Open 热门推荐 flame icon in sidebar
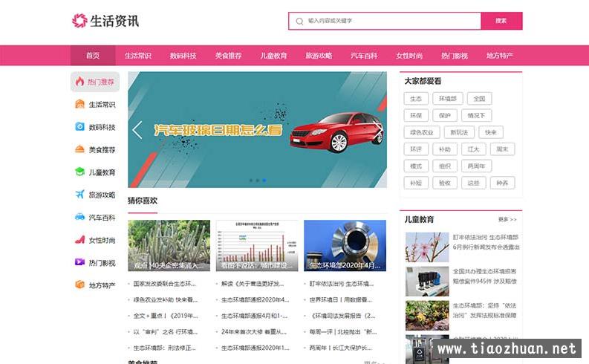This screenshot has width=589, height=364. pyautogui.click(x=79, y=82)
